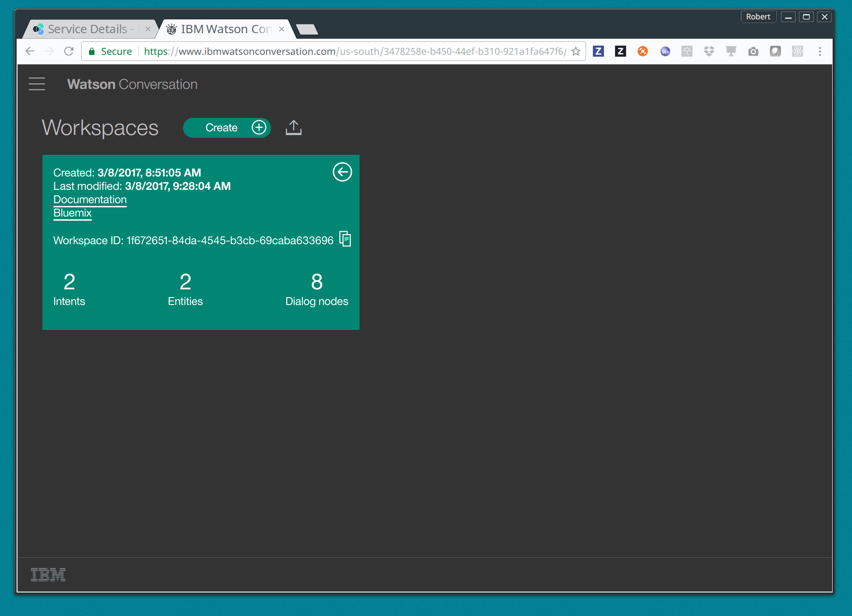Click the orange circle extension icon
852x616 pixels.
(x=643, y=51)
